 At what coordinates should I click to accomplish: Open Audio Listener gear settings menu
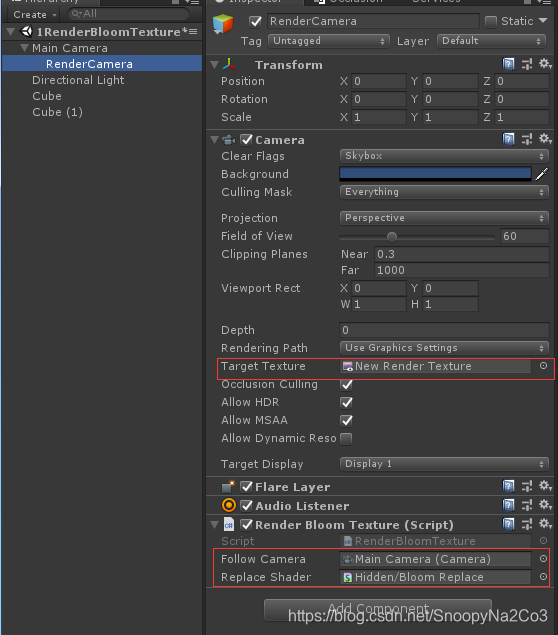tap(545, 505)
